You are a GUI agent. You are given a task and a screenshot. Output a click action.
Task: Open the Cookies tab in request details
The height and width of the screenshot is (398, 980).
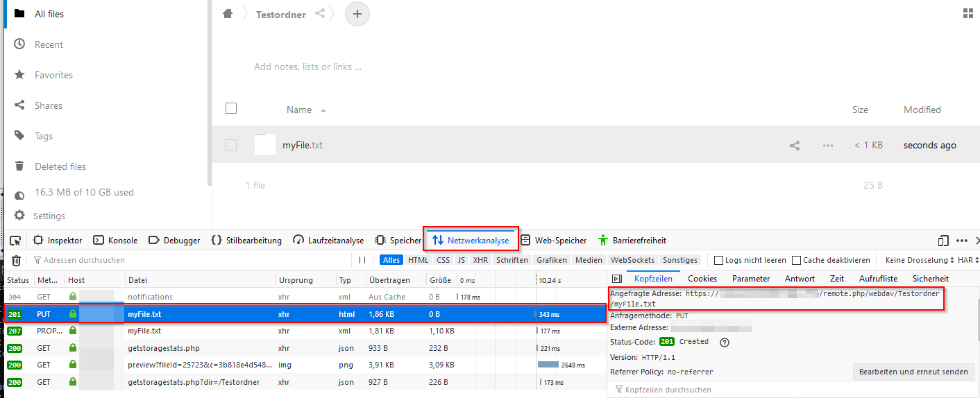click(x=702, y=279)
